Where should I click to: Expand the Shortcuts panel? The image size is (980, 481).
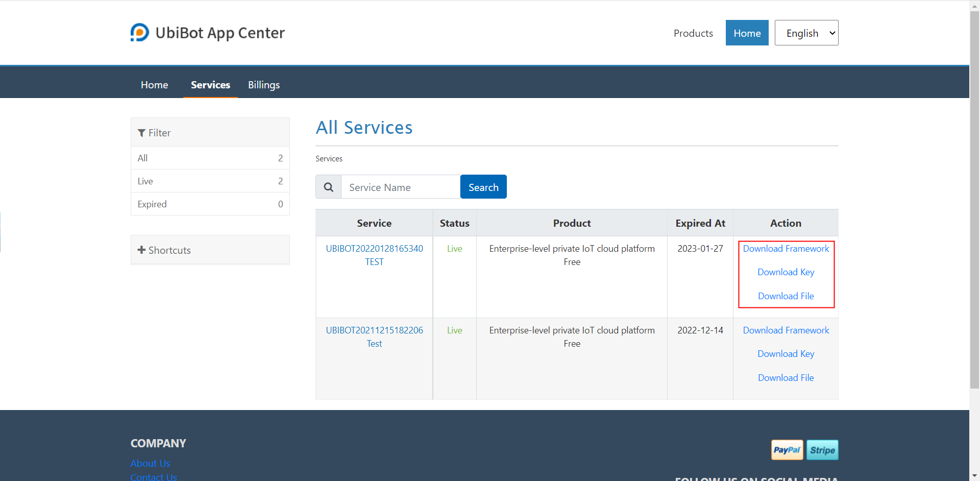click(x=210, y=250)
